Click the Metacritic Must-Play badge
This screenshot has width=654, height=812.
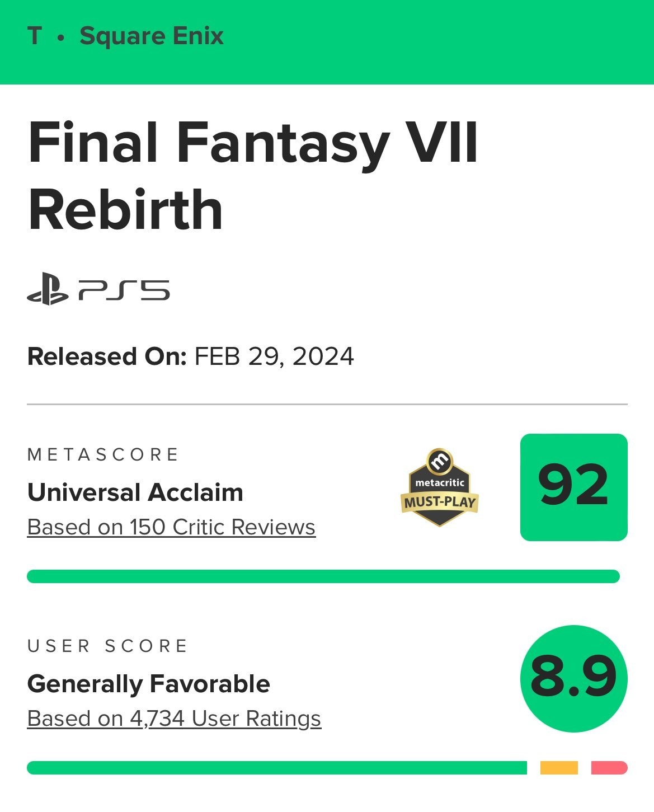[440, 487]
